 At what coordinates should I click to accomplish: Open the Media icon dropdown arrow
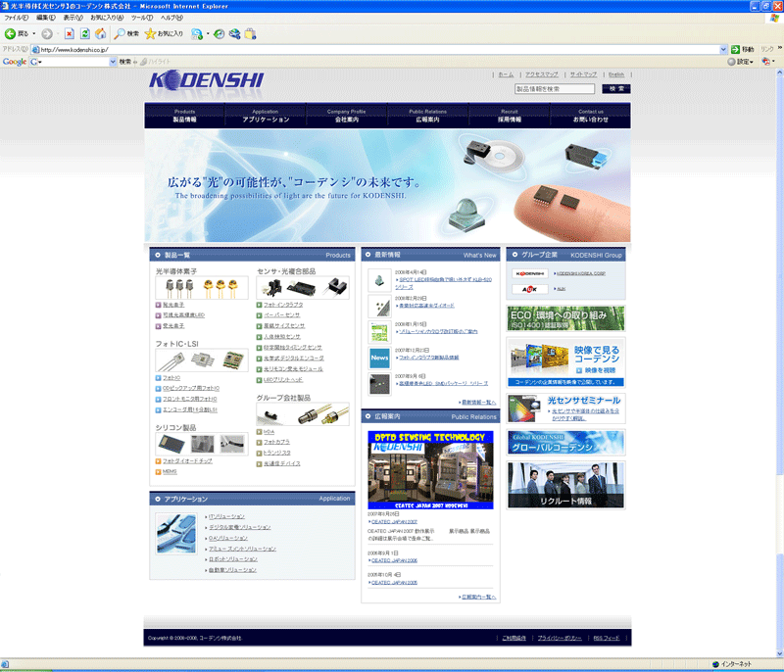208,33
